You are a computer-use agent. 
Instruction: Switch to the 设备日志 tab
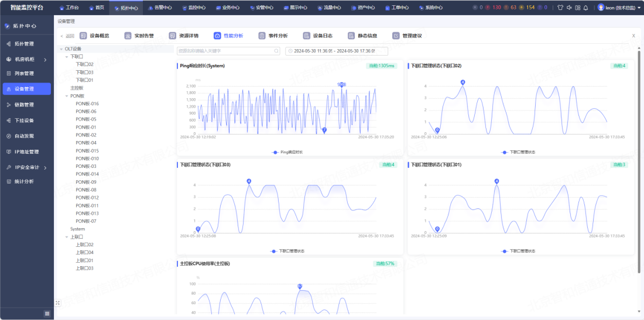(x=318, y=36)
